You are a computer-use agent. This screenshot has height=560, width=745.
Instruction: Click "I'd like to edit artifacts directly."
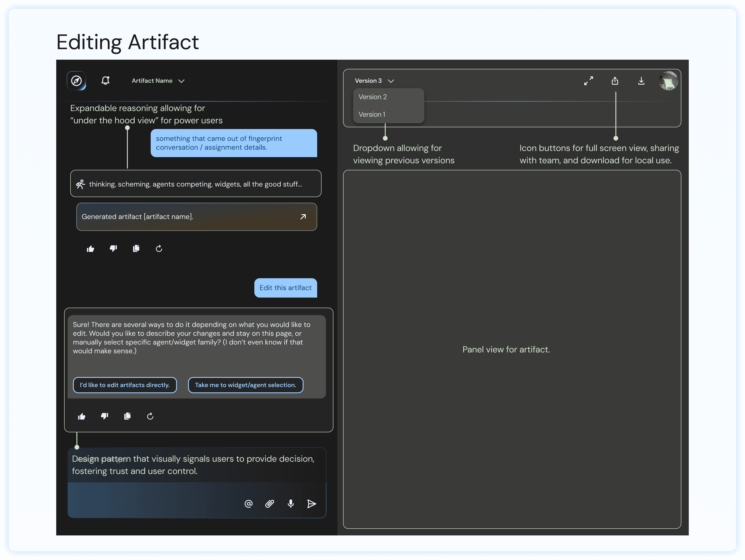point(125,385)
